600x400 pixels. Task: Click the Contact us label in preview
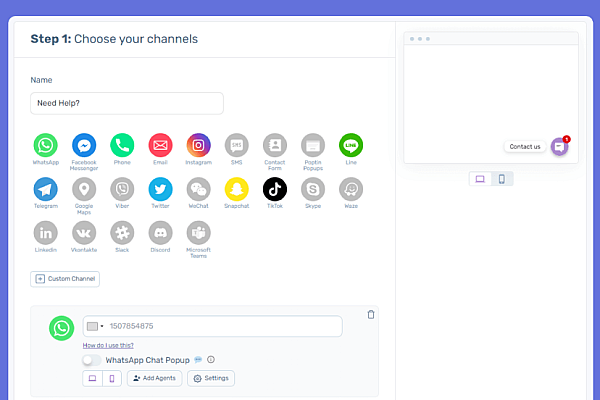point(525,147)
